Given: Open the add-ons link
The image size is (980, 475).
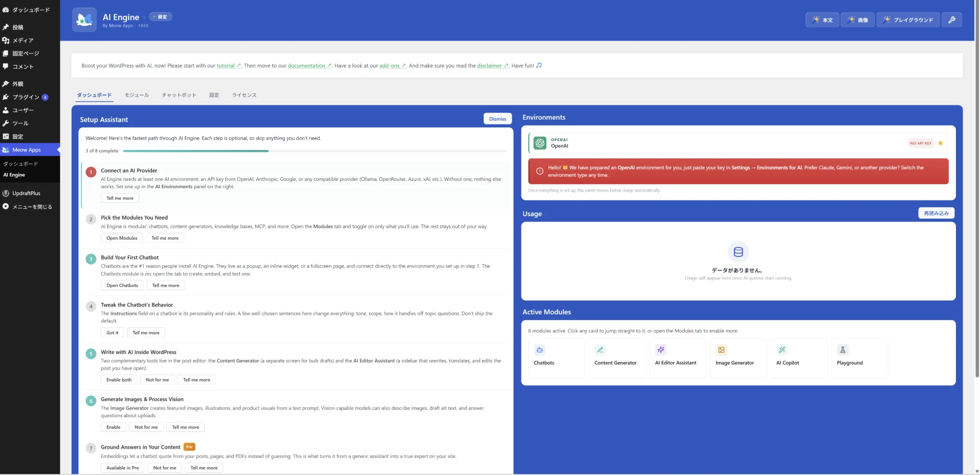Looking at the screenshot, I should (x=392, y=66).
